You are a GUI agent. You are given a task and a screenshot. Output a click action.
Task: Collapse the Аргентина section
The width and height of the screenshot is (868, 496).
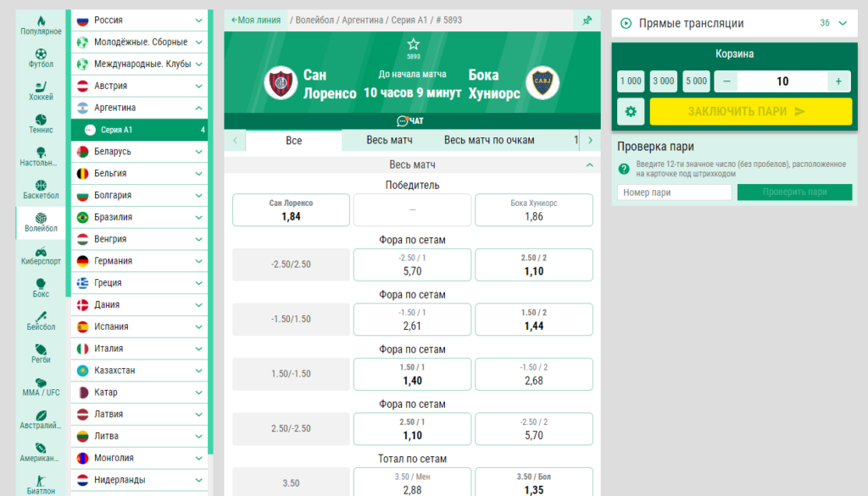[x=140, y=108]
